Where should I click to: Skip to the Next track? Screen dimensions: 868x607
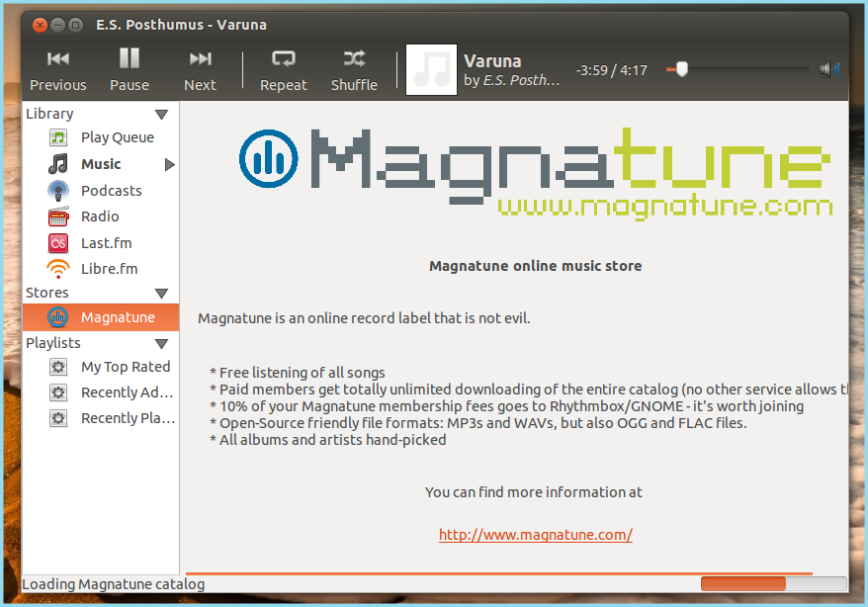(200, 70)
